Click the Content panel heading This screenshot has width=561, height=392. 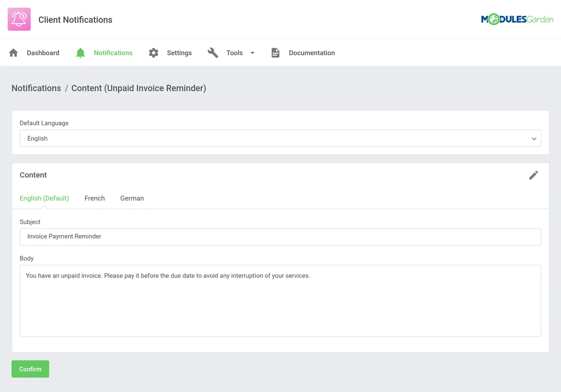[x=33, y=175]
